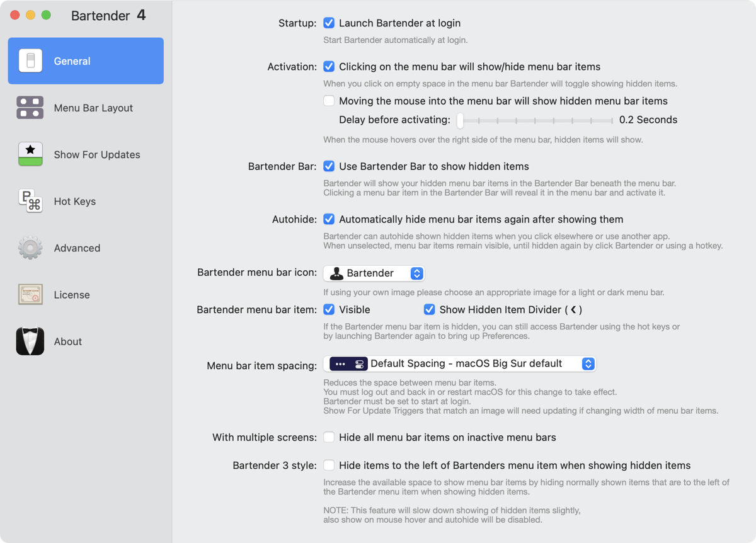
Task: Select the Hot Keys command icon
Action: tap(30, 201)
